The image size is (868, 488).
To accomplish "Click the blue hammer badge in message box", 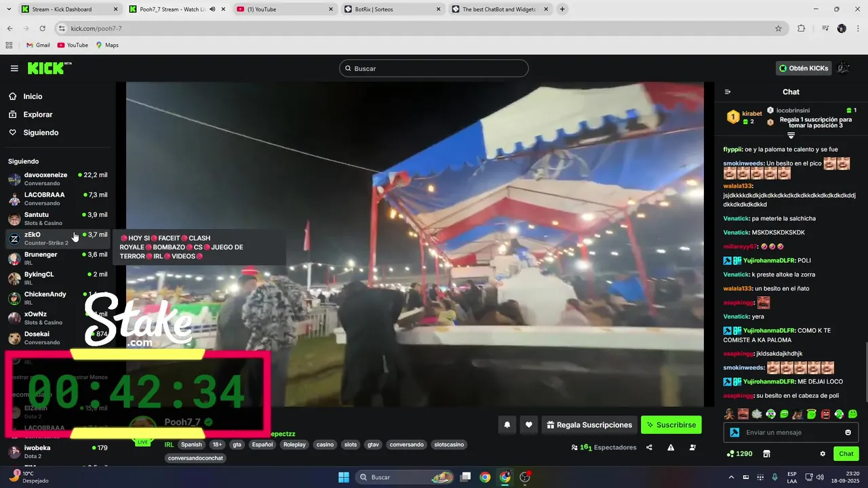I will (734, 432).
